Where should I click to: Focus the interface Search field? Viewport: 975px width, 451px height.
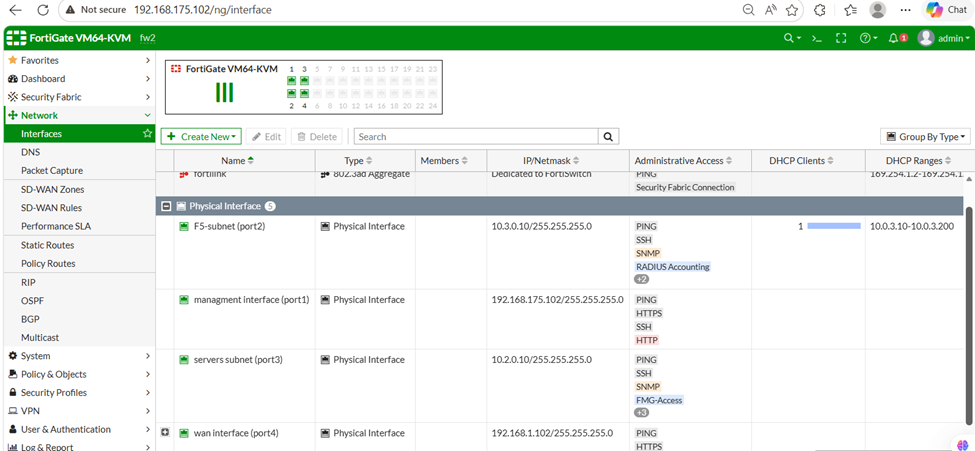click(x=476, y=137)
